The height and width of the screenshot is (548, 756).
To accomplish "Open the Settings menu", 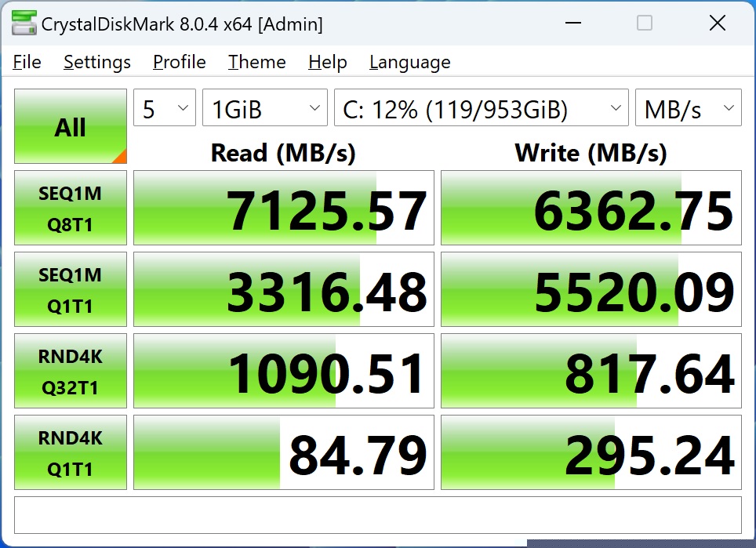I will [97, 62].
